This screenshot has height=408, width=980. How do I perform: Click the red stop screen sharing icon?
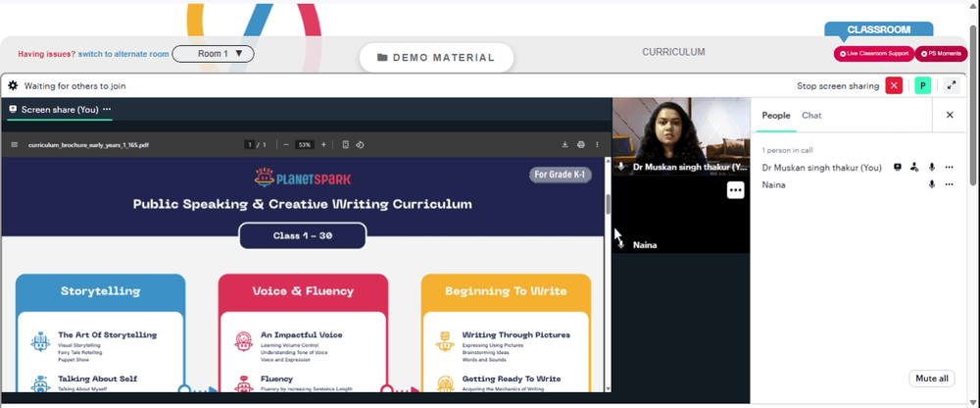click(x=894, y=85)
